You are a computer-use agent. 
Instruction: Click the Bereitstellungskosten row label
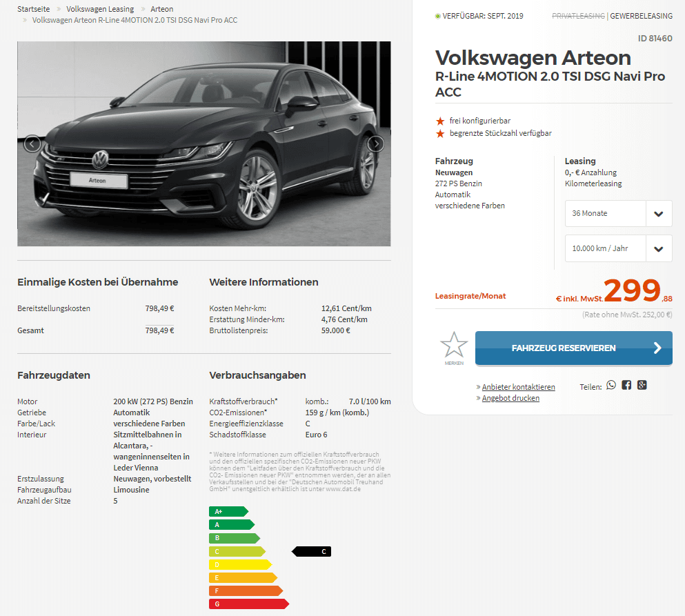(54, 308)
